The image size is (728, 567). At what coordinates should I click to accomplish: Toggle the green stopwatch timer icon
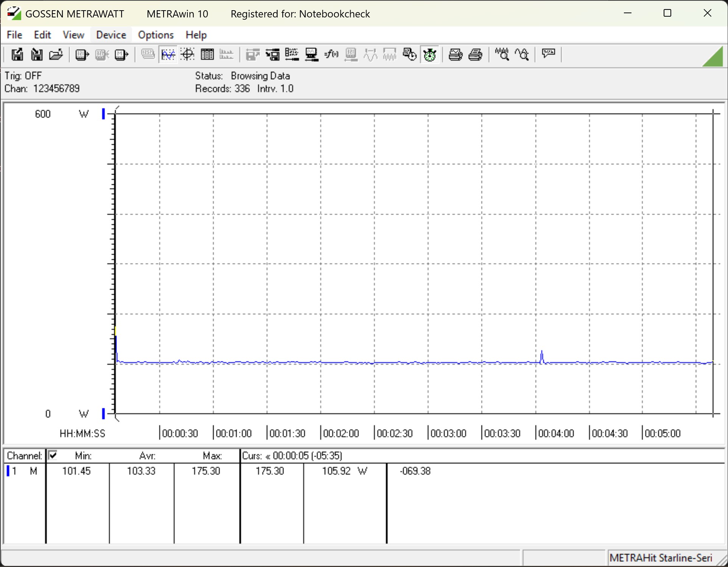coord(430,55)
